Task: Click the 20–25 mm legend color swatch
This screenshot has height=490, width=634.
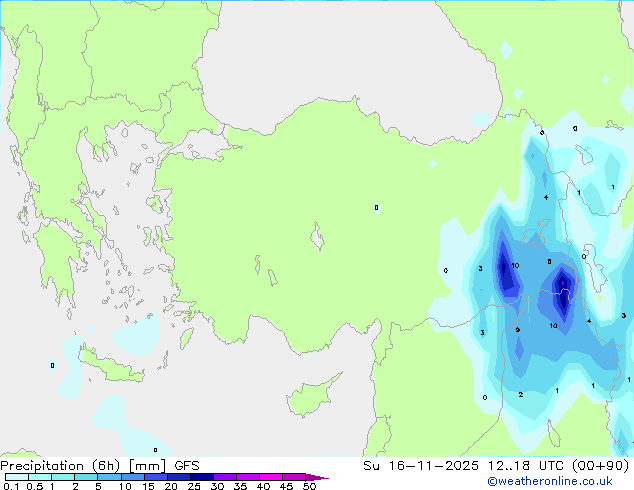Action: [178, 477]
